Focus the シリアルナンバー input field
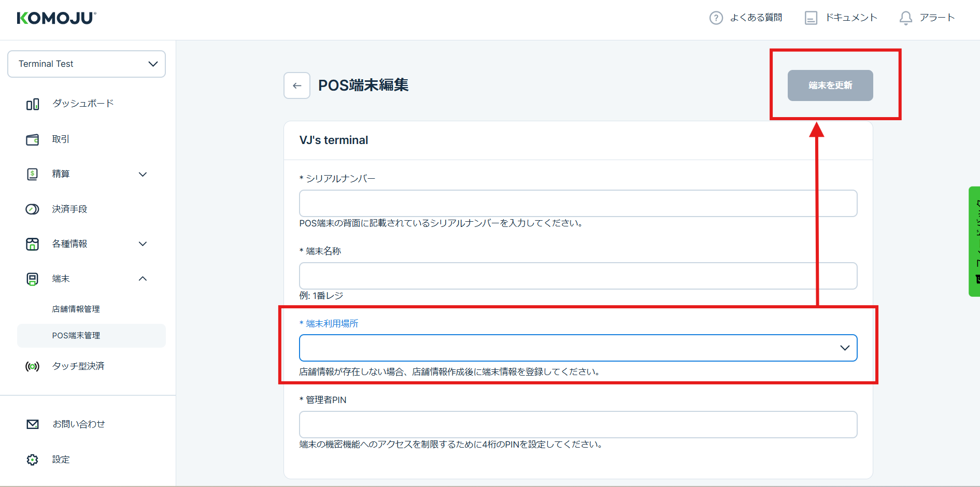Screen dimensions: 980x487 tap(578, 203)
